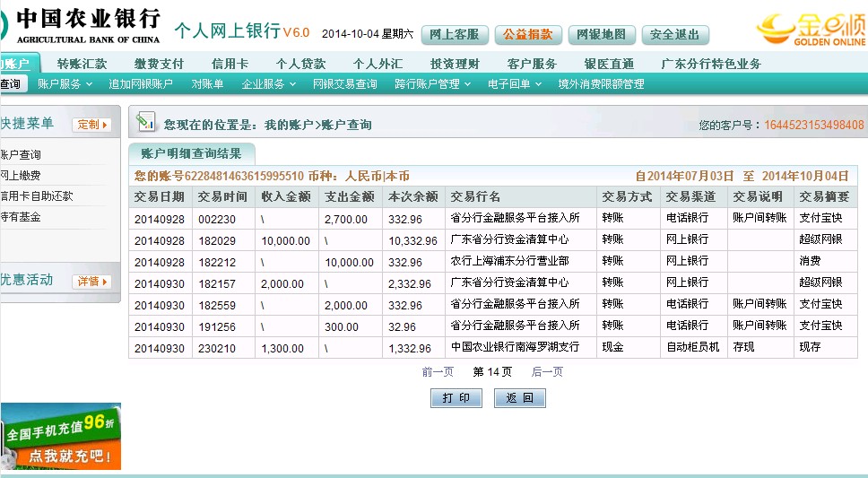The width and height of the screenshot is (868, 478).
Task: Click the 详情 button beside 优惠活动
Action: click(92, 282)
